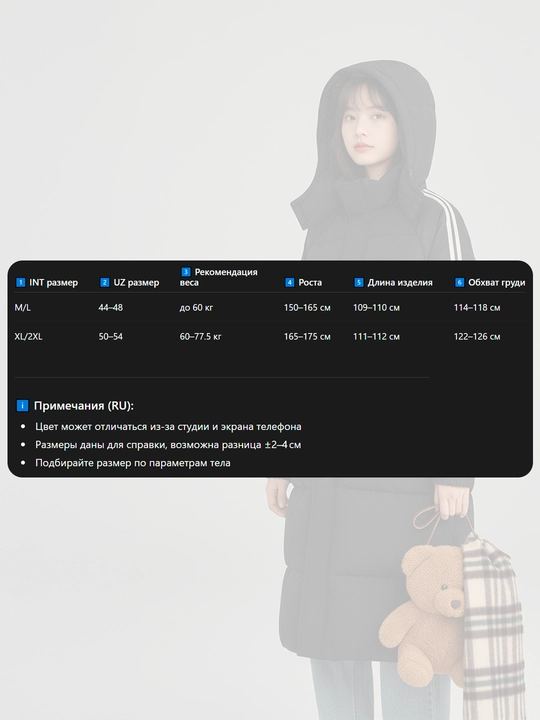Click the number 2 icon beside UZ размер
Screen dimensions: 540x720
click(x=105, y=282)
